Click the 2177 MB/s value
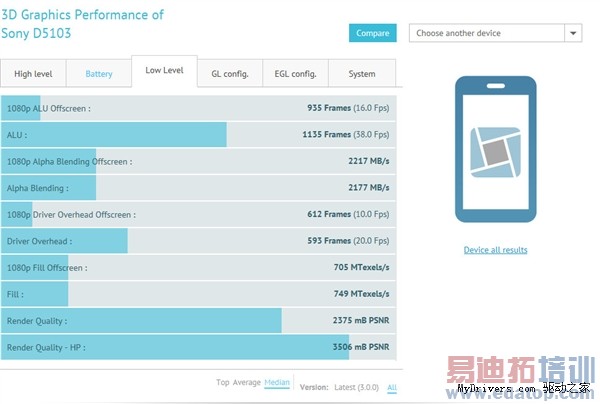 369,187
